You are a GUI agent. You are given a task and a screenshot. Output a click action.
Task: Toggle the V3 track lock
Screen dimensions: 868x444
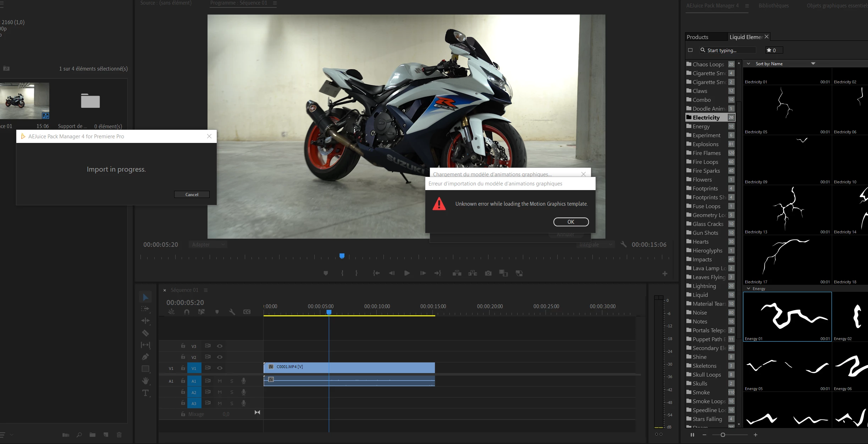point(183,346)
